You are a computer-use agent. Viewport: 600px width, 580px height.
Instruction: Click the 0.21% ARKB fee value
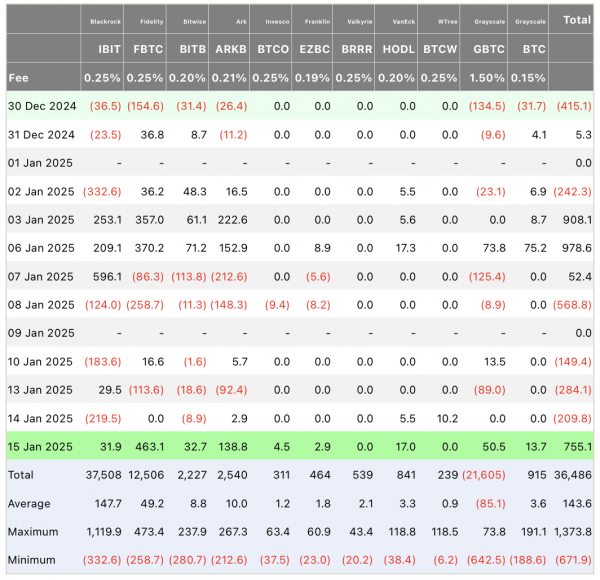(x=229, y=78)
